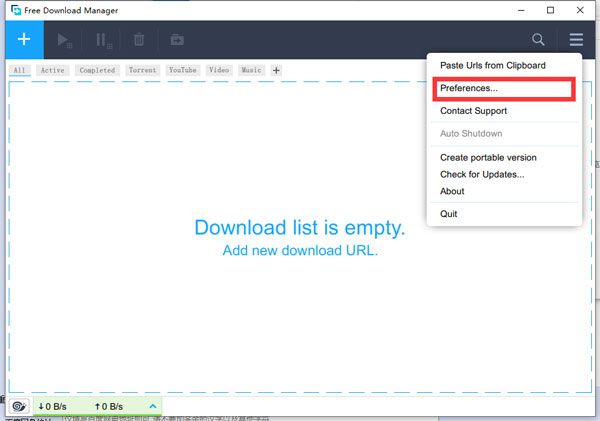
Task: Click the Download list is empty text
Action: (x=300, y=227)
